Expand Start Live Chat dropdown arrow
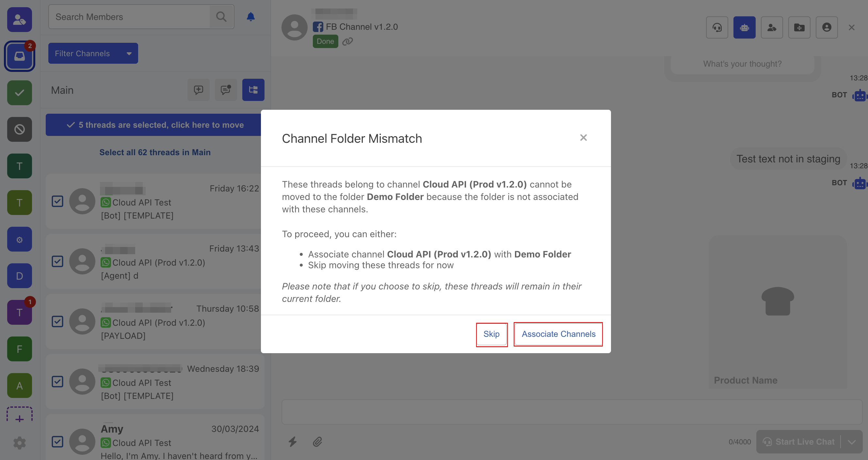Viewport: 868px width, 460px height. pyautogui.click(x=851, y=442)
